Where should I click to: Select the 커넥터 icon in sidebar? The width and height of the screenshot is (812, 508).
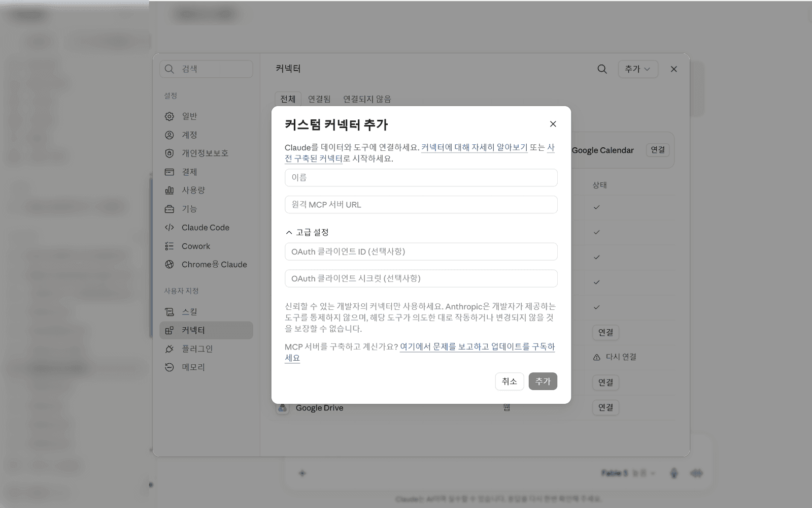(x=170, y=330)
